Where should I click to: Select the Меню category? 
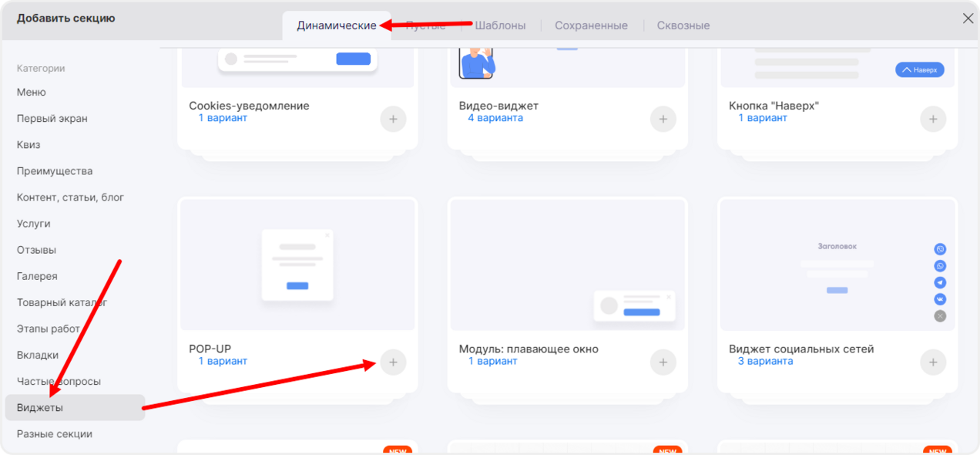[x=32, y=93]
